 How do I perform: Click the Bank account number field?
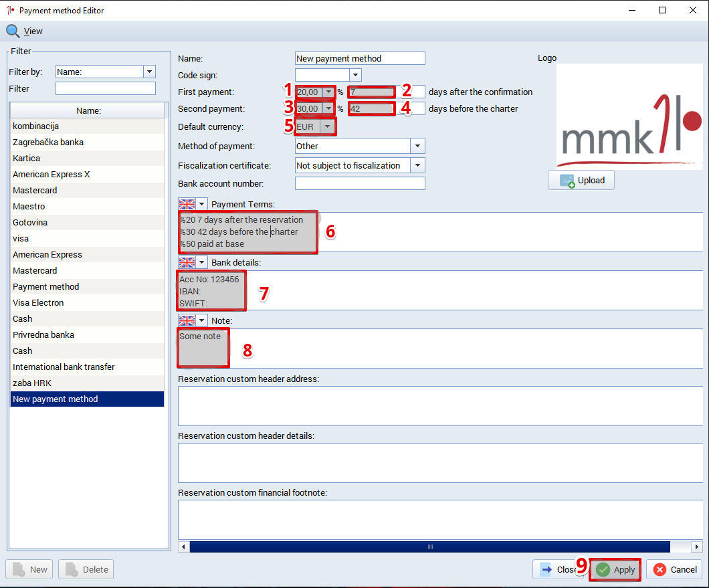coord(360,184)
